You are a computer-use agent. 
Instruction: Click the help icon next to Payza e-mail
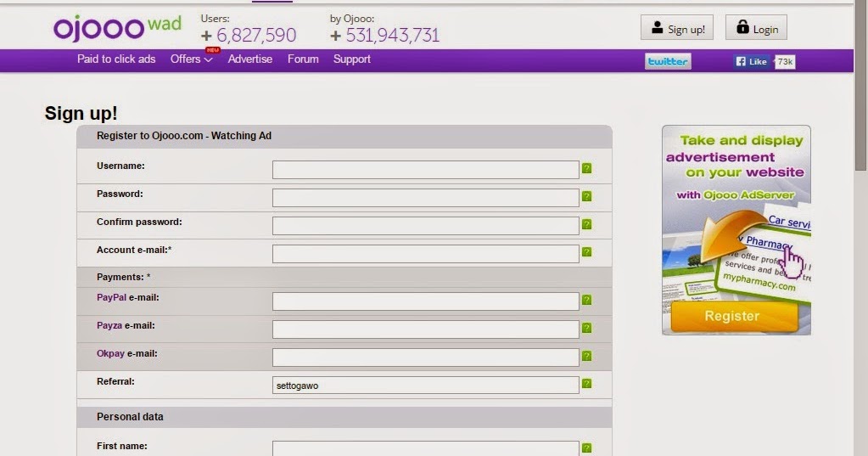587,328
